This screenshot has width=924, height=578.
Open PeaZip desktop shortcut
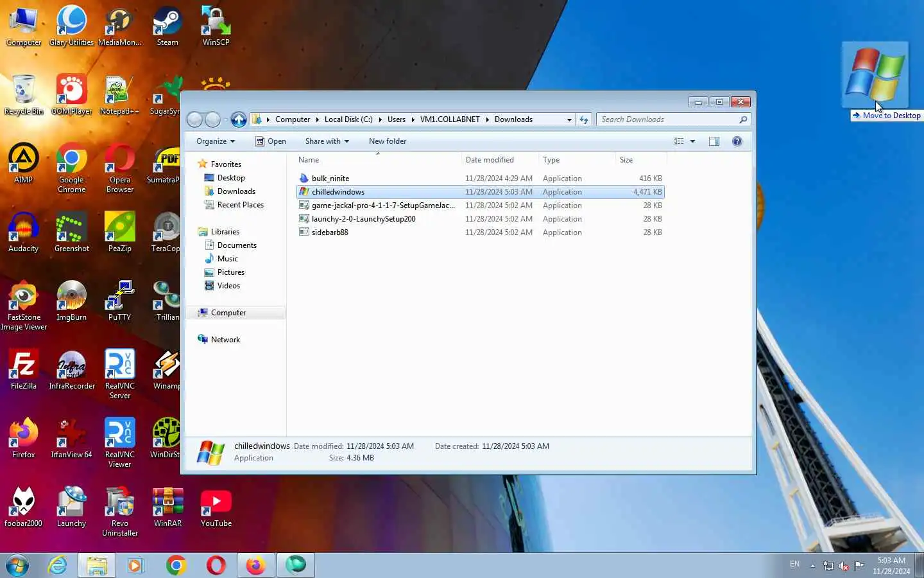click(x=120, y=232)
